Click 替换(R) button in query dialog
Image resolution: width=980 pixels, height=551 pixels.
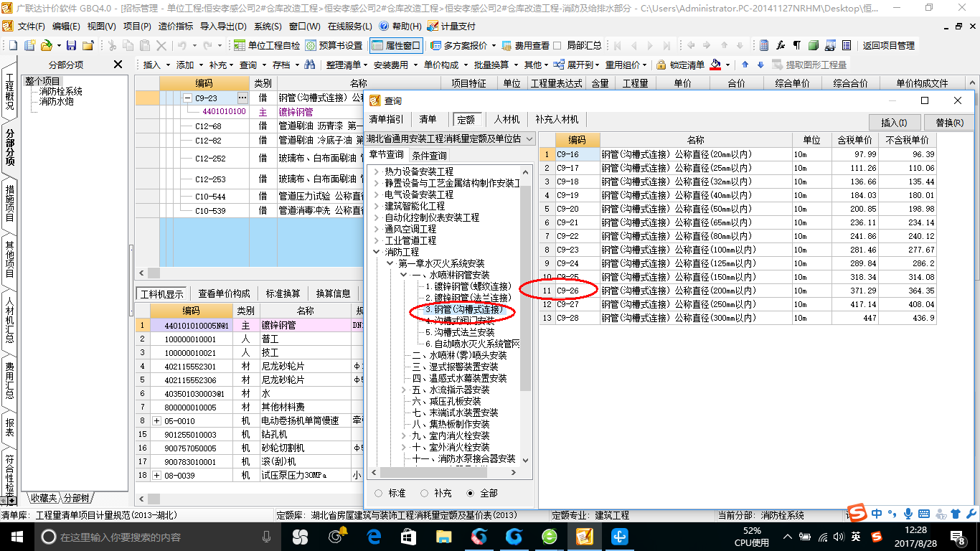point(949,122)
